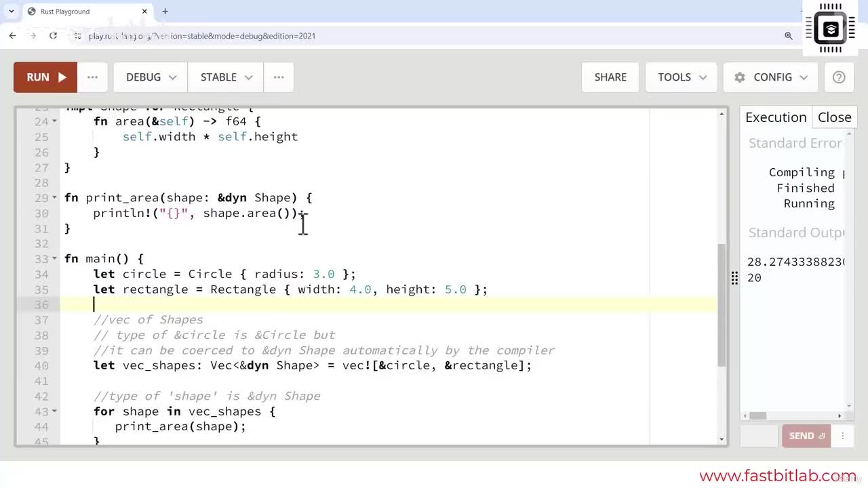Click 'Running' in the standard error output

[809, 204]
